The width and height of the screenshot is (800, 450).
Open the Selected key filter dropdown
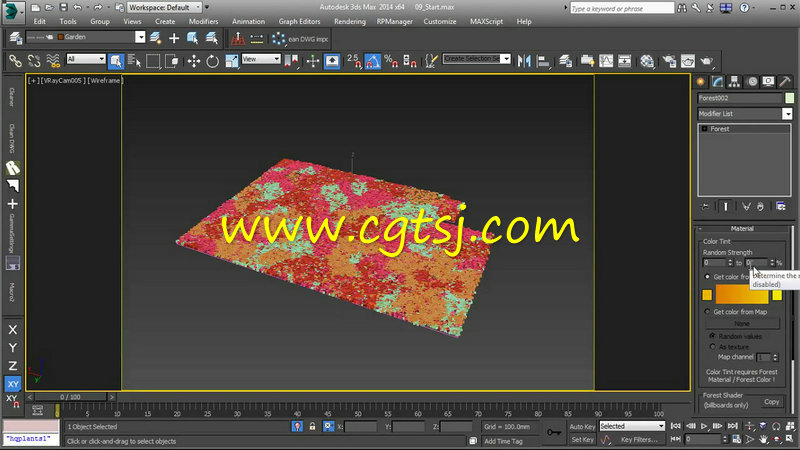point(632,426)
